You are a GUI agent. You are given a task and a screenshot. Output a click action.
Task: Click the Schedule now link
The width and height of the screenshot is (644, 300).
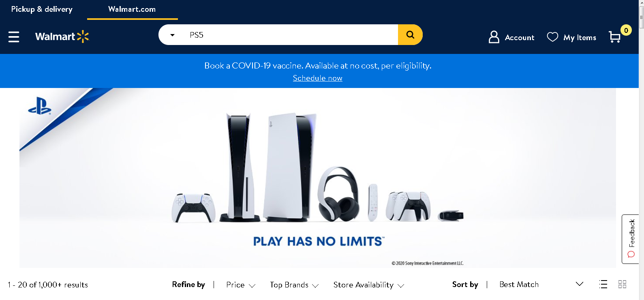tap(318, 78)
